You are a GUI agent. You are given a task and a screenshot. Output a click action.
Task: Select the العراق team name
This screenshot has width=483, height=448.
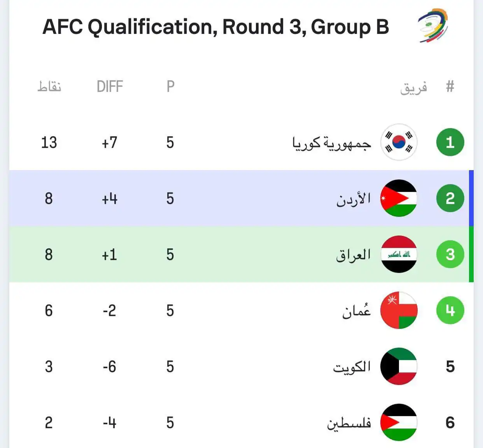(353, 255)
